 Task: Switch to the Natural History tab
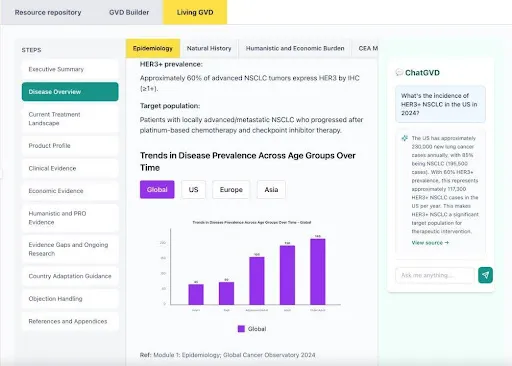(x=209, y=48)
